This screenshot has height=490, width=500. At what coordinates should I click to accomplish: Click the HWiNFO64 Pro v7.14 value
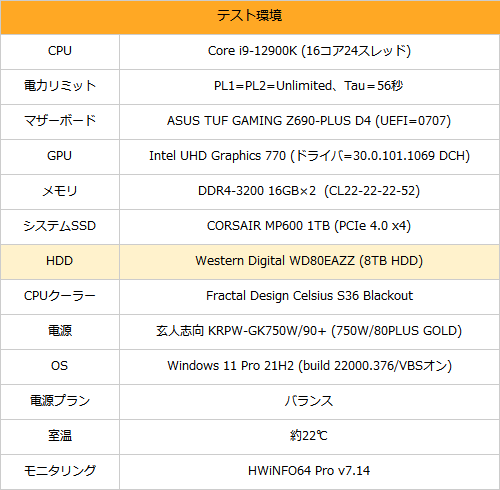309,471
